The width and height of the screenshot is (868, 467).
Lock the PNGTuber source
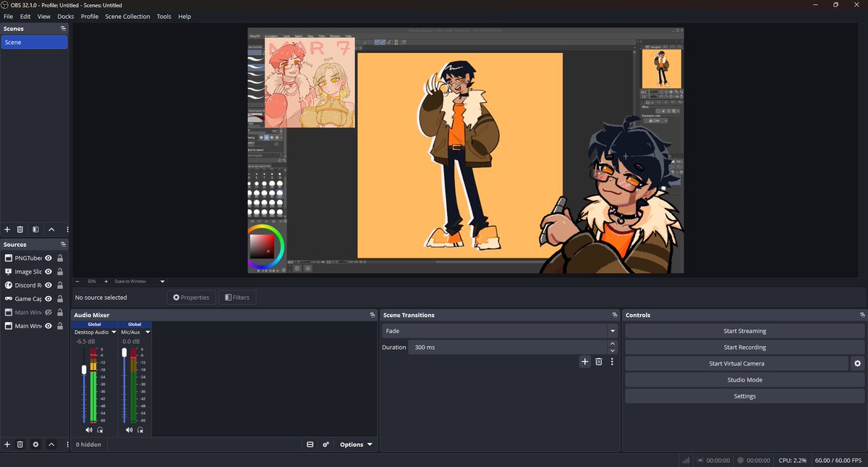click(60, 258)
